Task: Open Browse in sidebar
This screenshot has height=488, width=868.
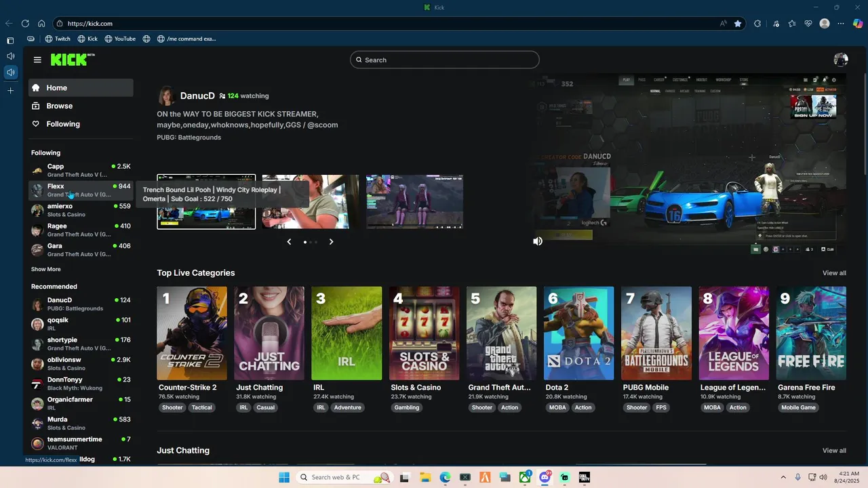Action: 81,106
